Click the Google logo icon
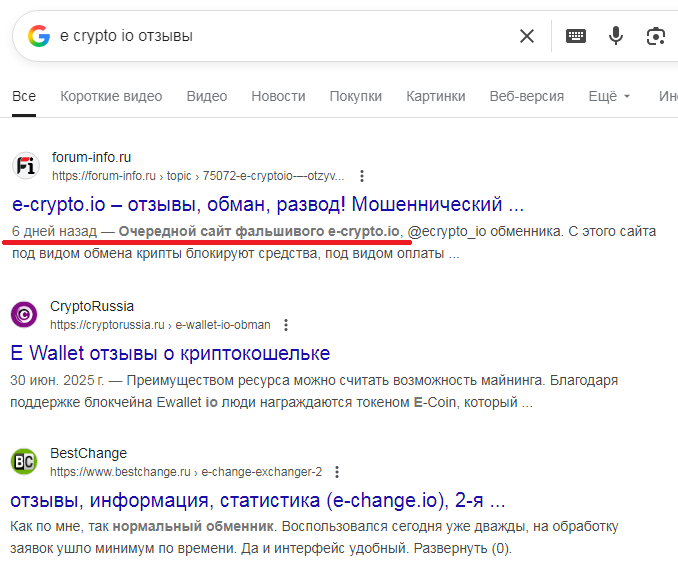 click(39, 36)
